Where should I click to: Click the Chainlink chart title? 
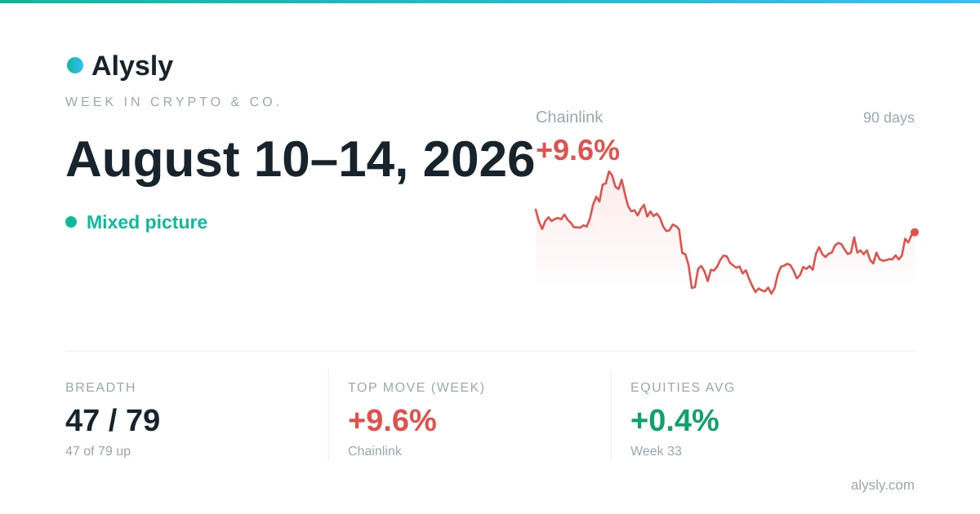[x=569, y=117]
